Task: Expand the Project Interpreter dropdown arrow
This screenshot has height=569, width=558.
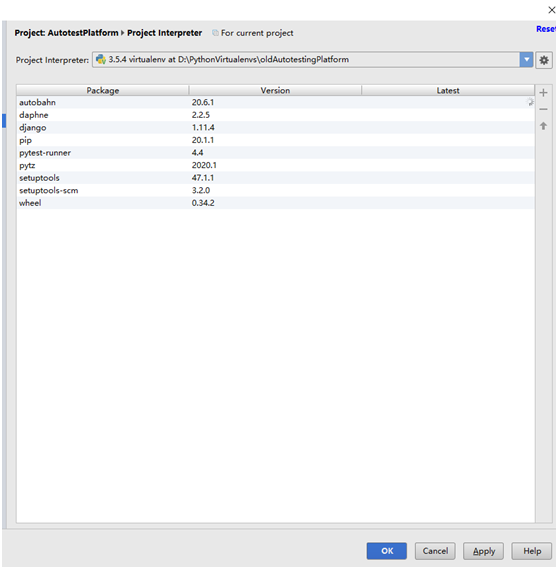Action: [x=526, y=60]
